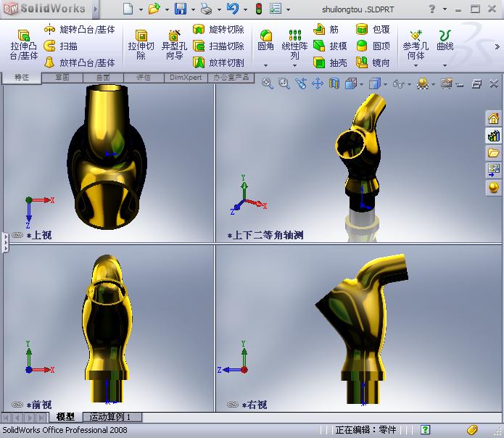Select 圆顶 dome tool
The image size is (504, 438).
pos(373,46)
